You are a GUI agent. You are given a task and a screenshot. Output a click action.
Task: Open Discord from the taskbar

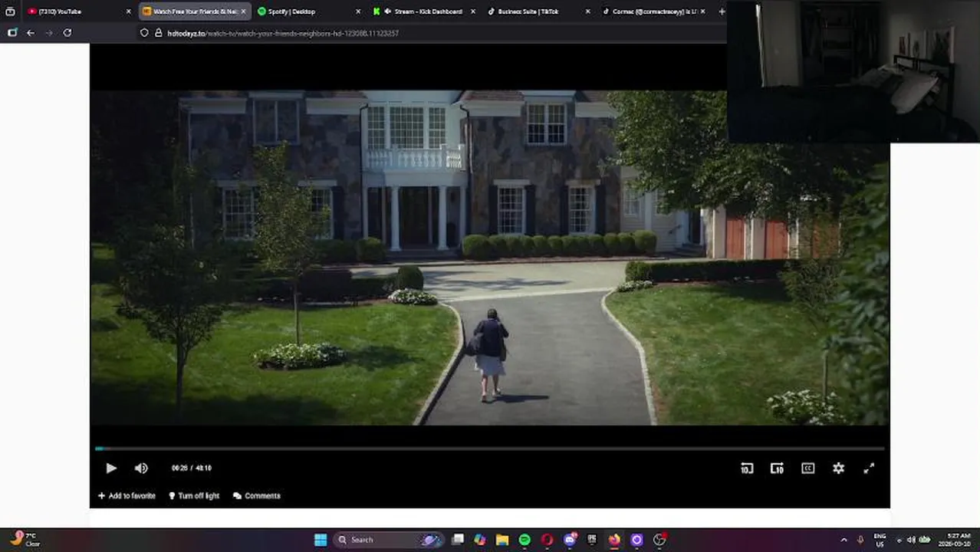(570, 540)
